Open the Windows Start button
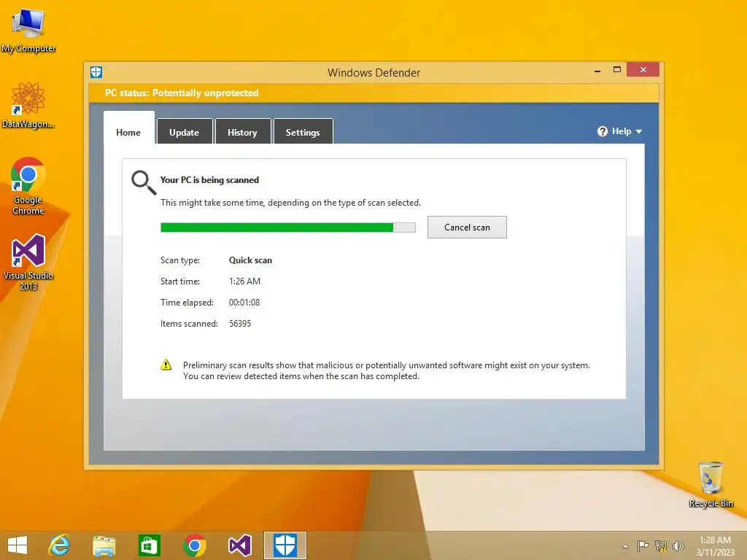 pyautogui.click(x=18, y=545)
